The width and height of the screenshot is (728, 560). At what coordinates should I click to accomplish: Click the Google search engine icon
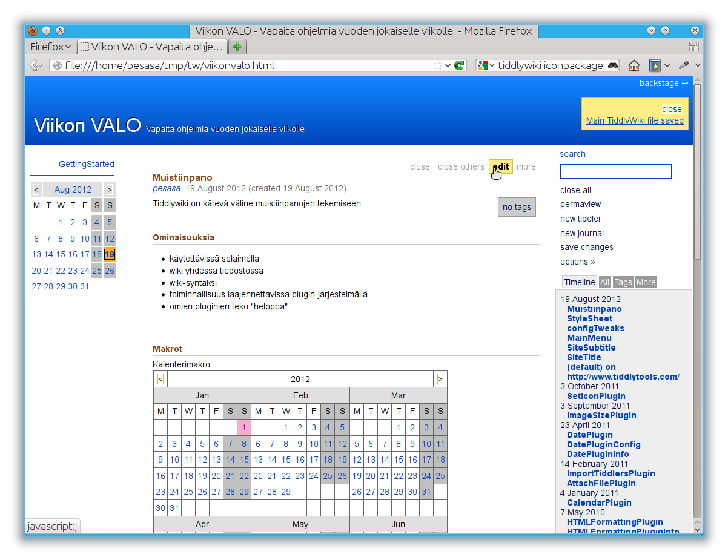(x=482, y=65)
